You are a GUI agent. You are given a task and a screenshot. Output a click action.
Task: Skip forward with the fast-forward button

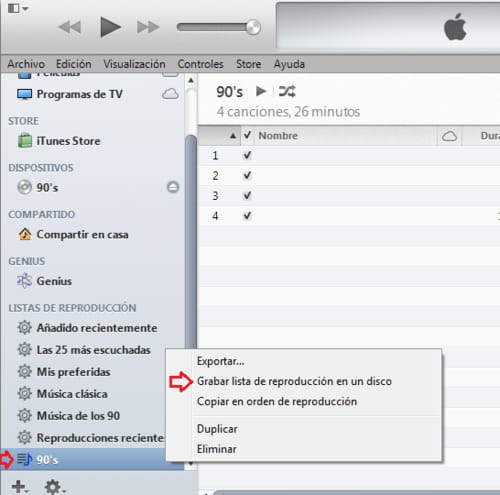pyautogui.click(x=148, y=27)
